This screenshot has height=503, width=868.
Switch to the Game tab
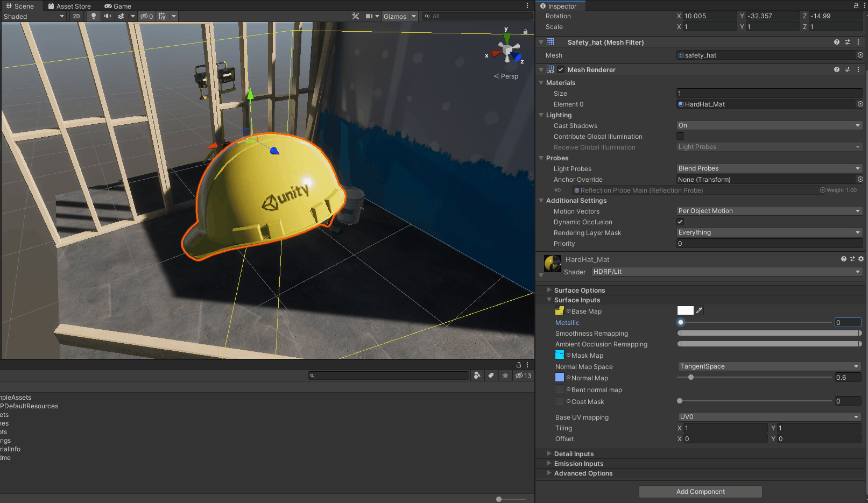coord(118,6)
